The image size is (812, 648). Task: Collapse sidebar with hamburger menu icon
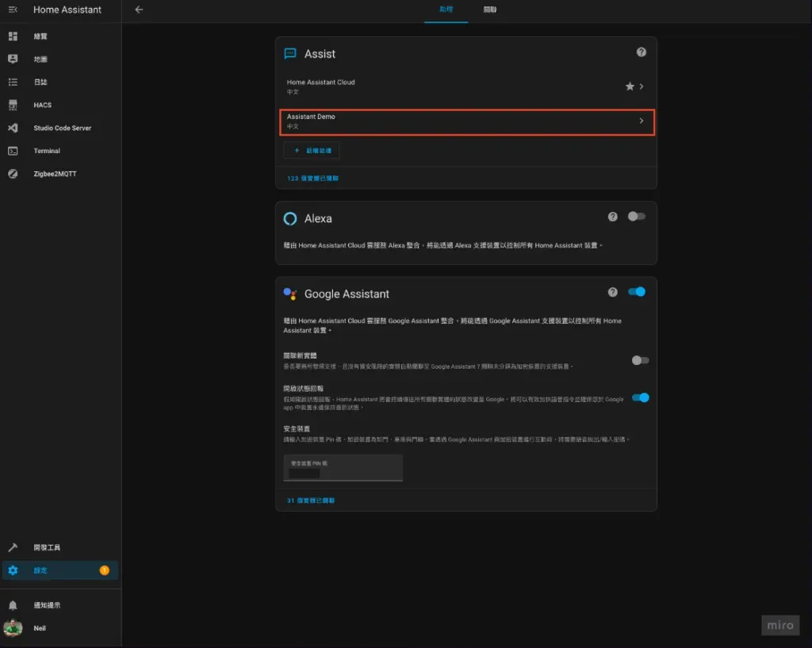[13, 10]
